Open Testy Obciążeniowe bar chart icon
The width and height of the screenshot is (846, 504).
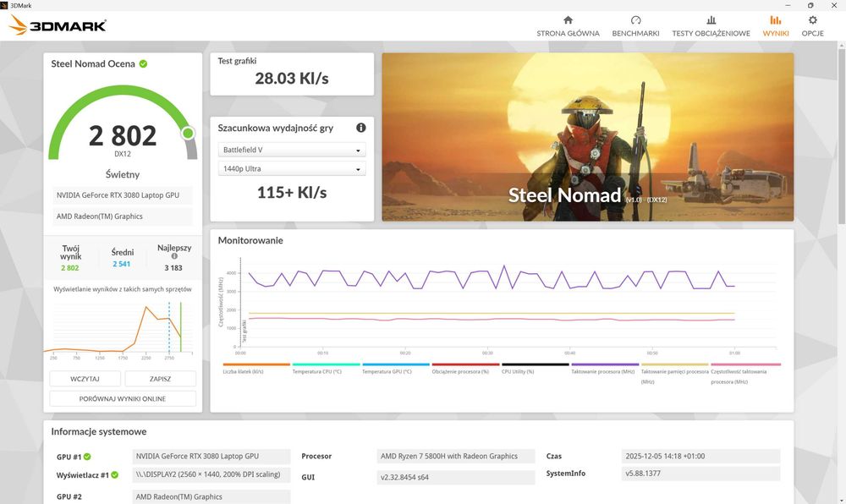[711, 20]
